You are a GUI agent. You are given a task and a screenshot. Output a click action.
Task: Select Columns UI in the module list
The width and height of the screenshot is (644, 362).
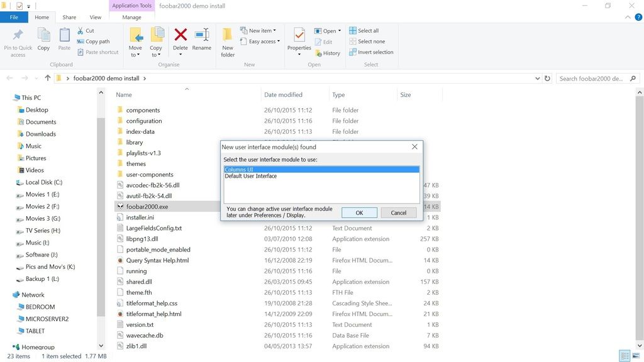coord(321,170)
